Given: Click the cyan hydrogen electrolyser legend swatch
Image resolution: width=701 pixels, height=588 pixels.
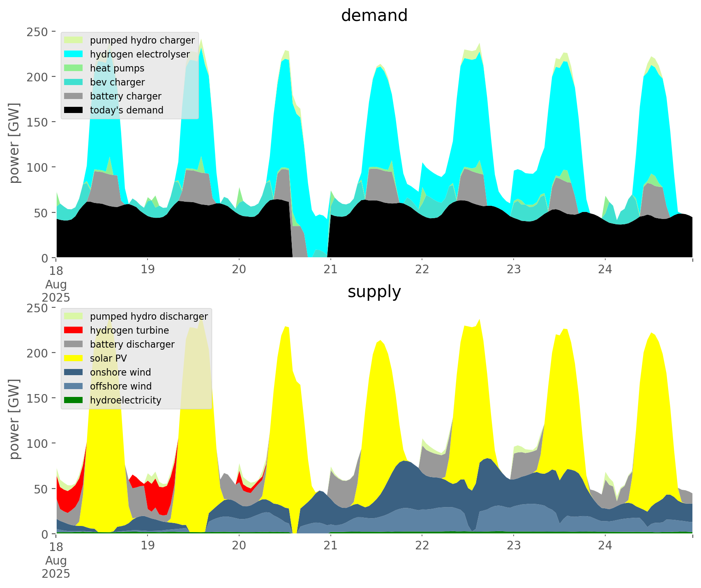Looking at the screenshot, I should tap(74, 54).
